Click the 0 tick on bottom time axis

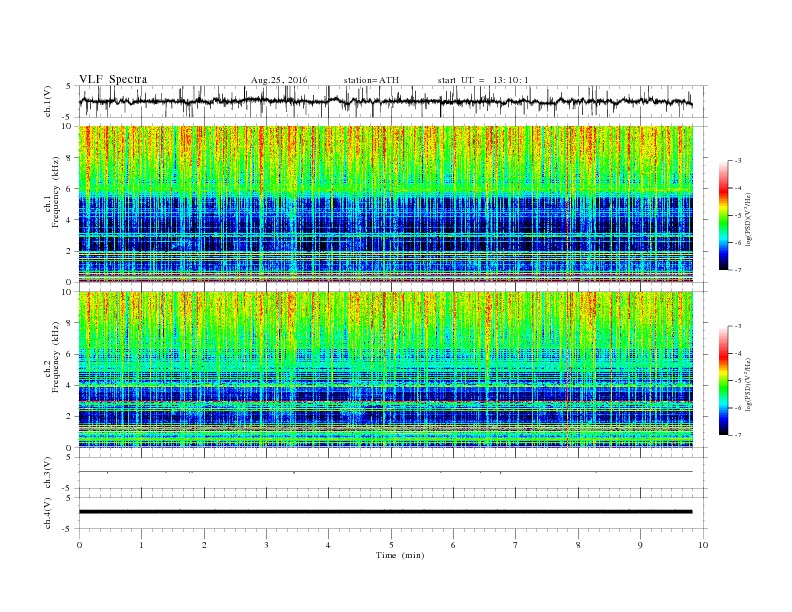click(79, 545)
